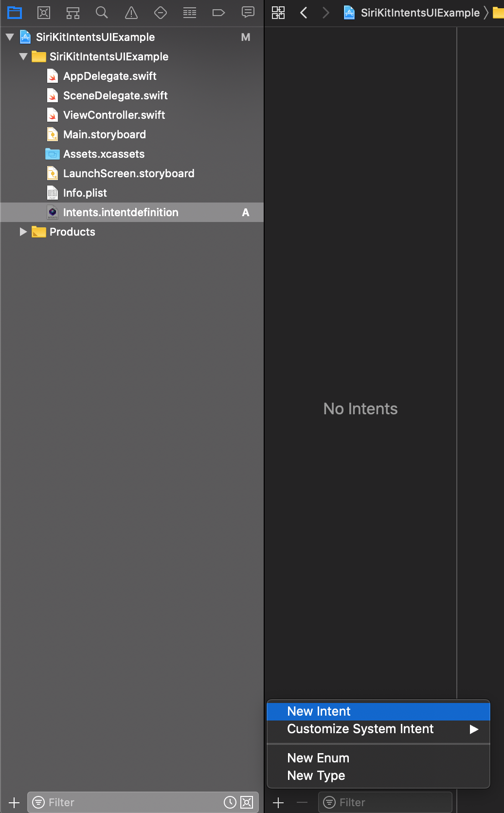Screen dimensions: 504x813
Task: Select New Enum menu item
Action: pos(318,758)
